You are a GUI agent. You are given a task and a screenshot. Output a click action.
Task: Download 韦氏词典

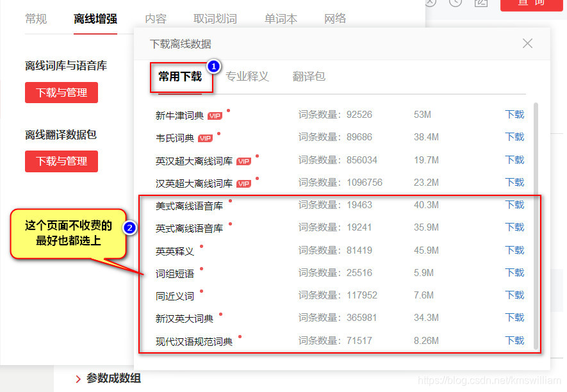[514, 137]
